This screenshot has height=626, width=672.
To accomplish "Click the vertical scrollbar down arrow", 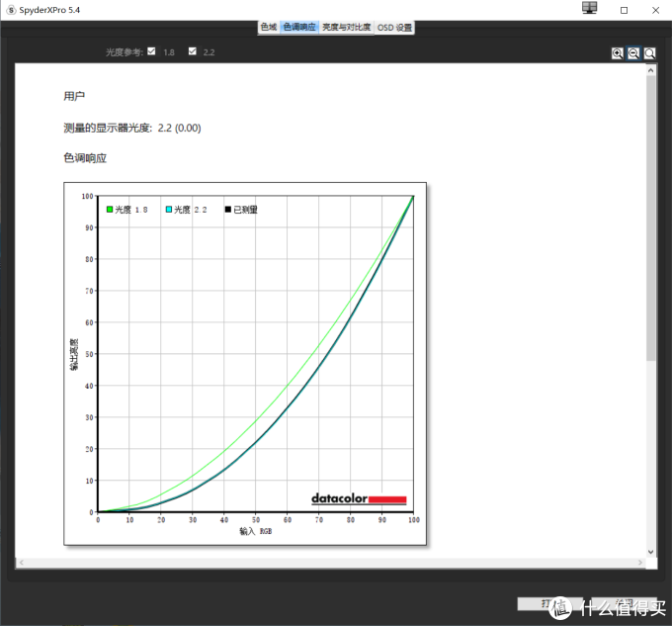I will tap(651, 552).
